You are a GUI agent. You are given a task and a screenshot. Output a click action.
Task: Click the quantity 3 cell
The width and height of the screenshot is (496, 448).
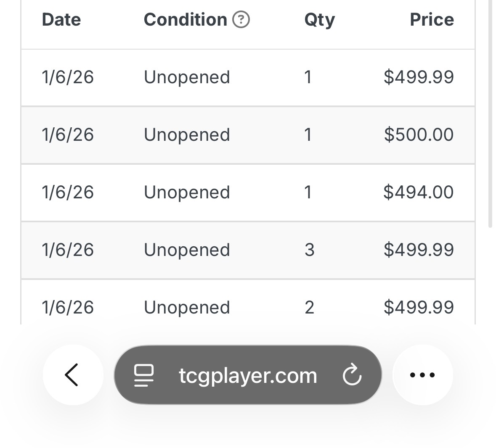pos(309,250)
